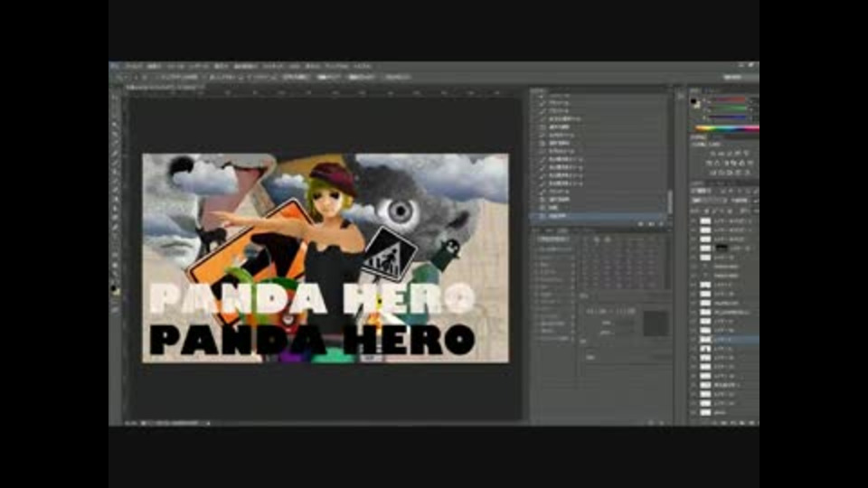Click the Brush Presets button
The width and height of the screenshot is (868, 488).
click(552, 239)
